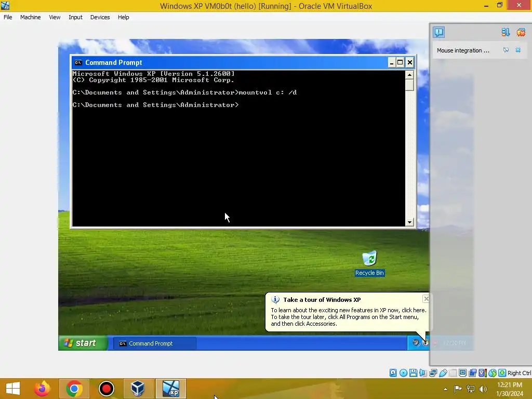Click the Mouse integration notification text
The image size is (532, 399).
[463, 50]
